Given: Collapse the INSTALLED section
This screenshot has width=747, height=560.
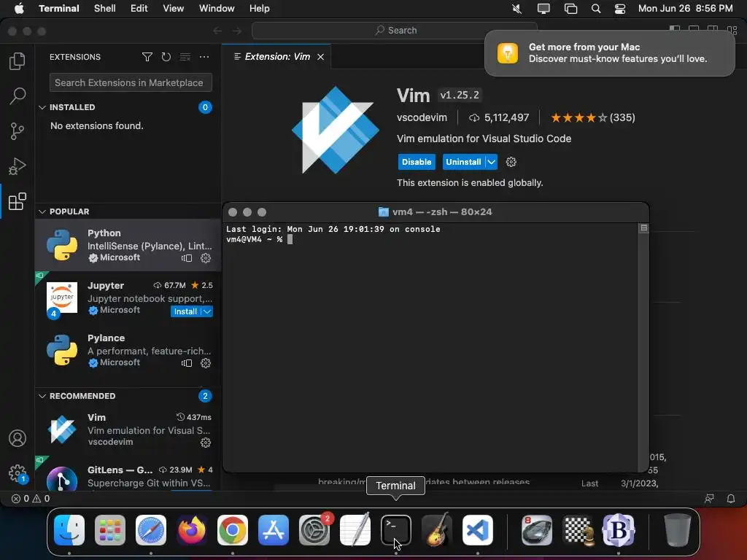Looking at the screenshot, I should pyautogui.click(x=42, y=107).
